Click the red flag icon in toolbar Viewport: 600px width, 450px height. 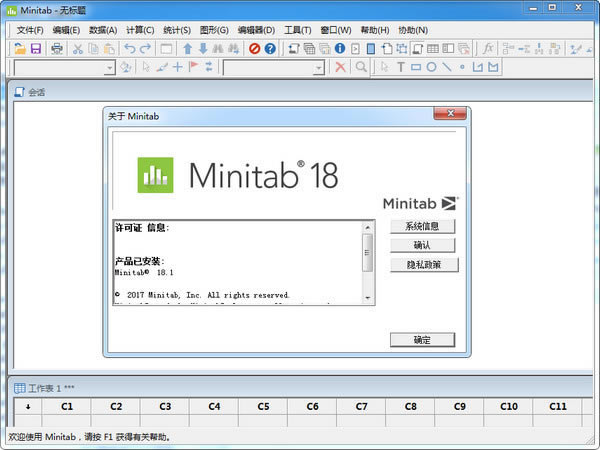(194, 67)
